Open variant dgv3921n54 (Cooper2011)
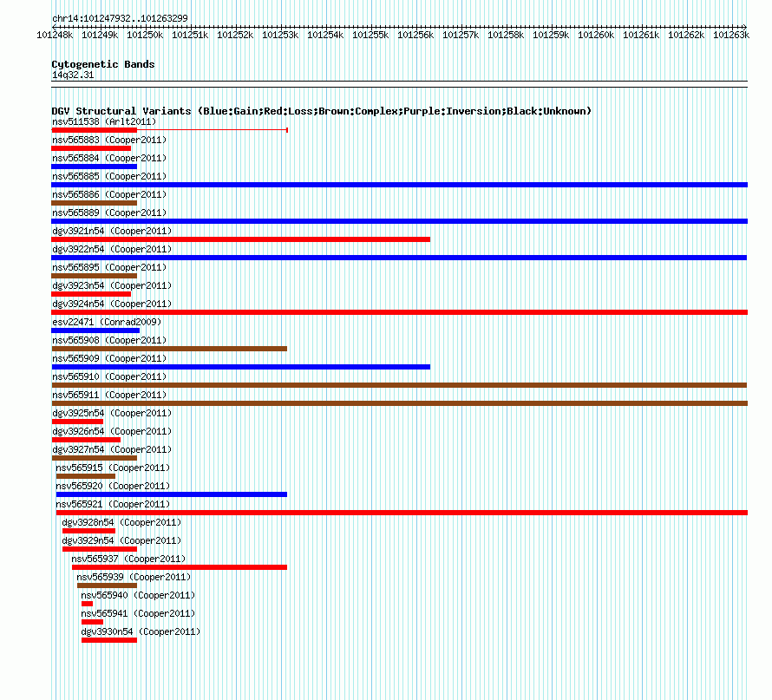This screenshot has width=772, height=700. [112, 231]
